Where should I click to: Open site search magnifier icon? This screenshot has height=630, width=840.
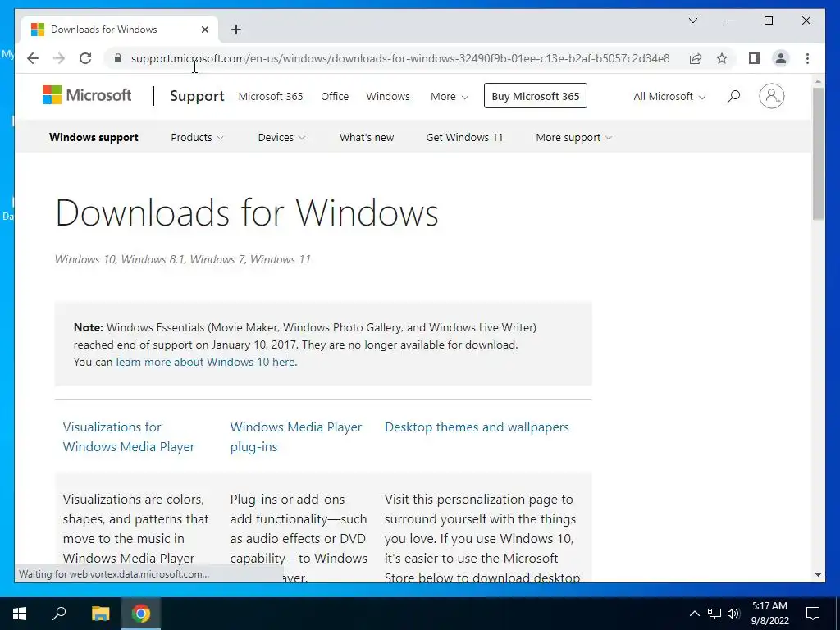click(x=733, y=96)
